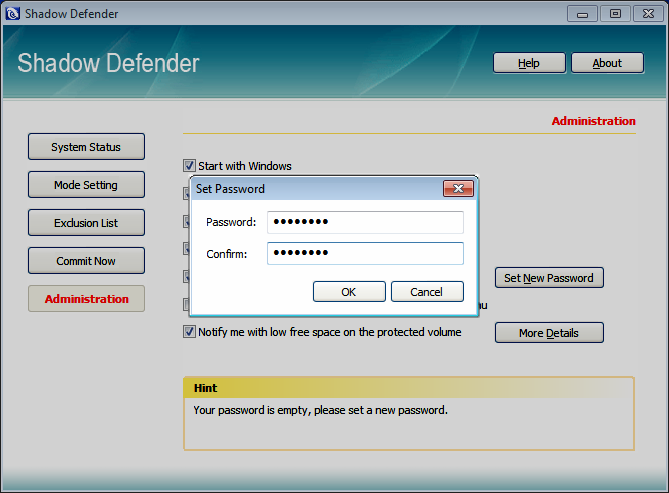
Task: Open the System Status section
Action: [86, 147]
